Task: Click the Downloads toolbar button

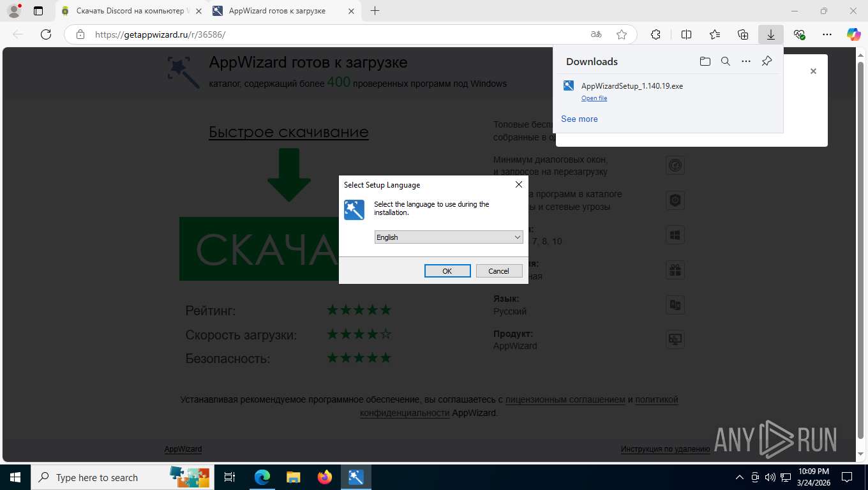Action: click(x=771, y=34)
